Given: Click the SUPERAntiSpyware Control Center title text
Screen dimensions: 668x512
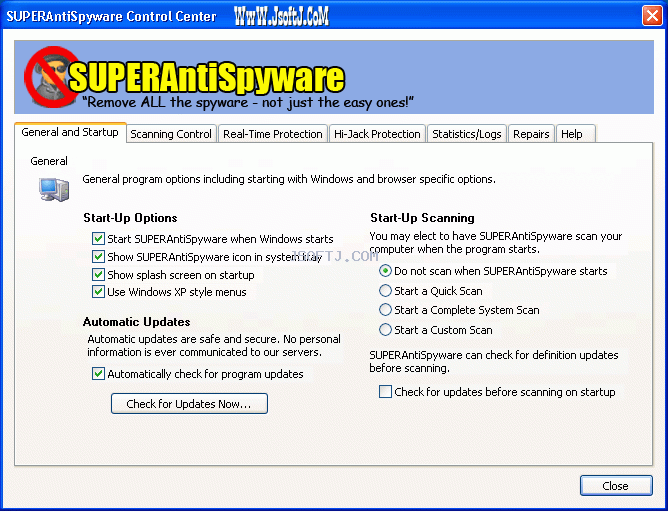Looking at the screenshot, I should (x=111, y=17).
